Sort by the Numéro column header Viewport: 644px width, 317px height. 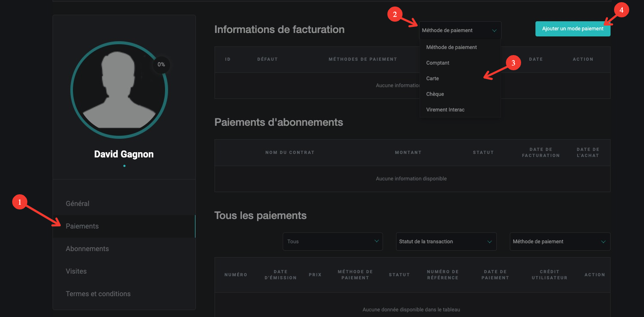pos(236,275)
